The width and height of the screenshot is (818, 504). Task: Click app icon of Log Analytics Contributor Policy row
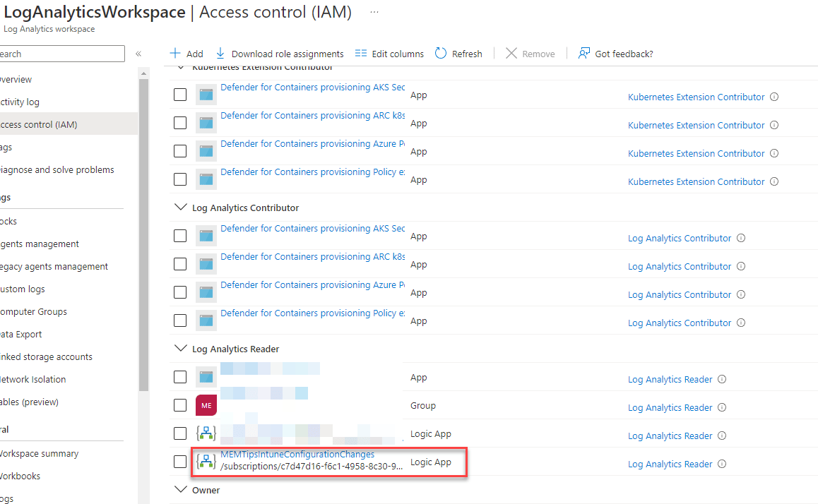point(206,320)
